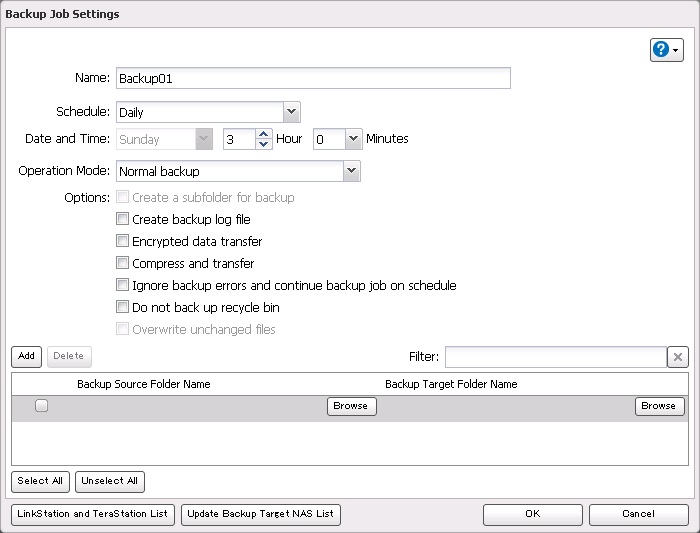Select the folder row checkbox

(42, 405)
